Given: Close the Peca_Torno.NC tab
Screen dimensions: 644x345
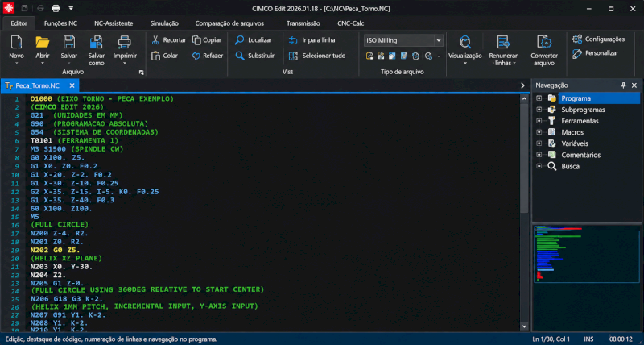Looking at the screenshot, I should (72, 85).
